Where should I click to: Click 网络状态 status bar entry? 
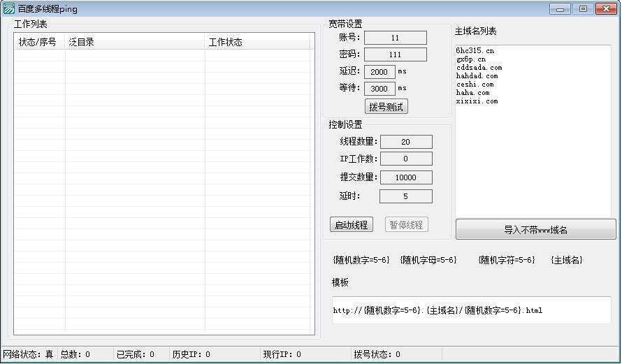click(29, 354)
